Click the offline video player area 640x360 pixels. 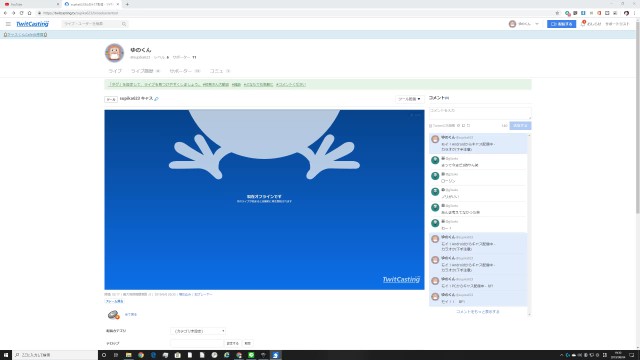(x=264, y=200)
